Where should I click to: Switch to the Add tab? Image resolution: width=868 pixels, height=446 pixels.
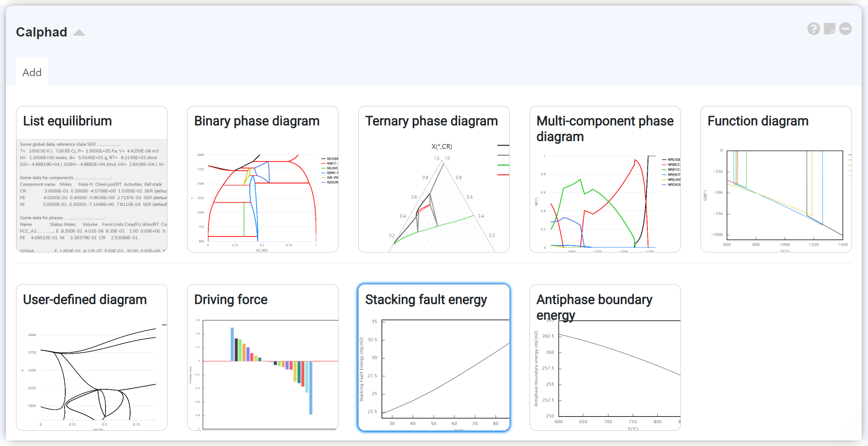[32, 72]
